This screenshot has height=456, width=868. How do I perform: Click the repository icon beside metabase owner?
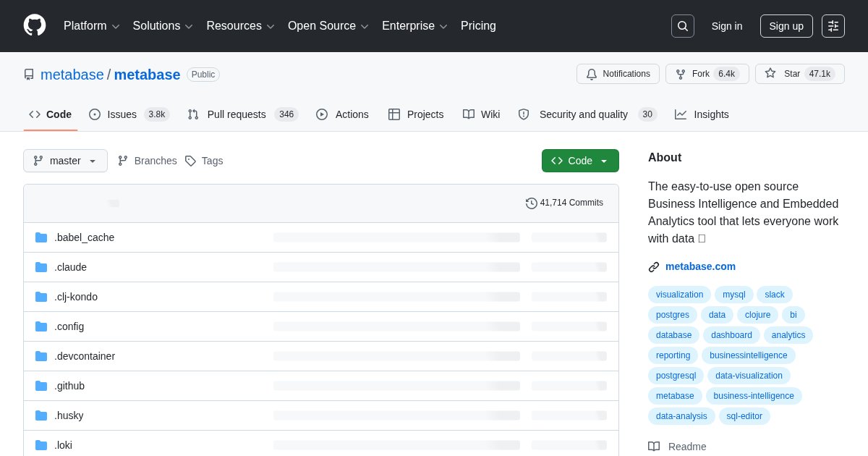29,75
